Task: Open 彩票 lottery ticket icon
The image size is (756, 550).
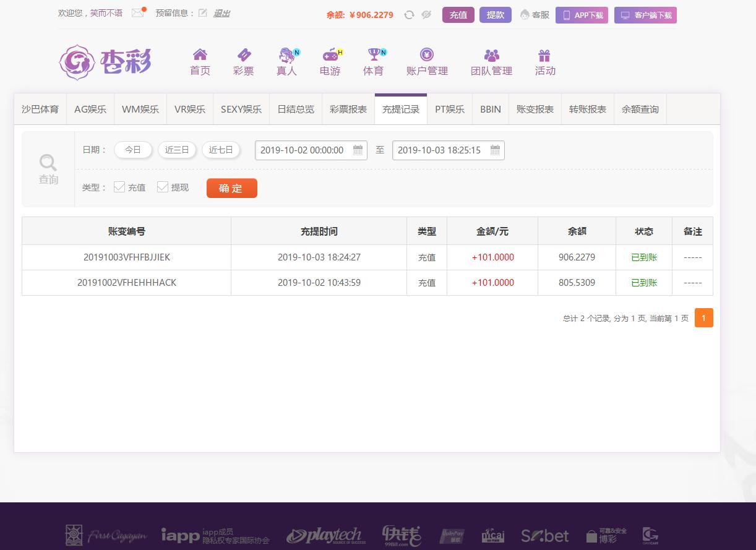Action: click(x=244, y=55)
